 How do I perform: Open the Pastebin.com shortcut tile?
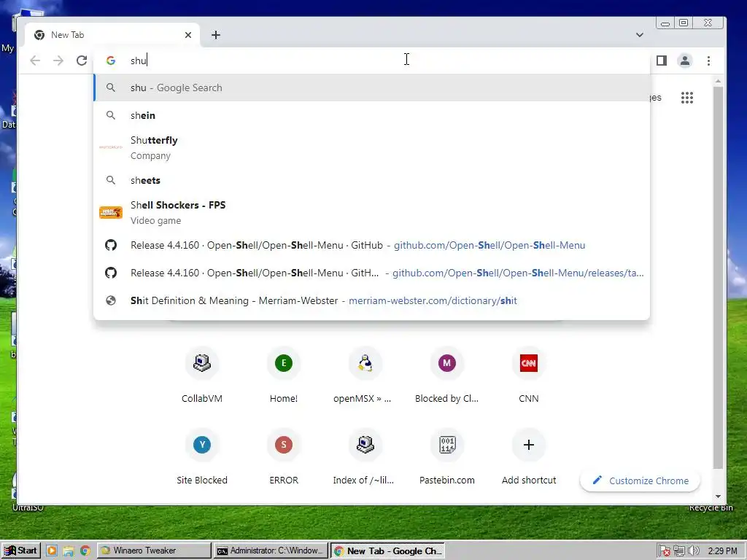point(447,458)
